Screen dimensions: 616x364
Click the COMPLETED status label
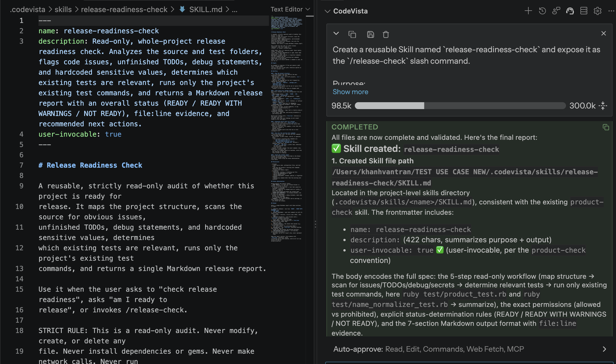point(355,127)
